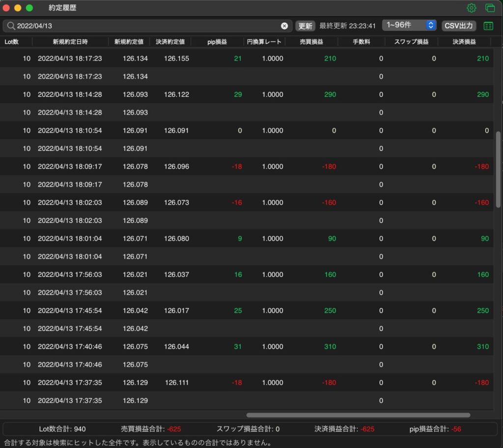The image size is (503, 448).
Task: Click the 126.122 settlement price cell
Action: click(176, 94)
